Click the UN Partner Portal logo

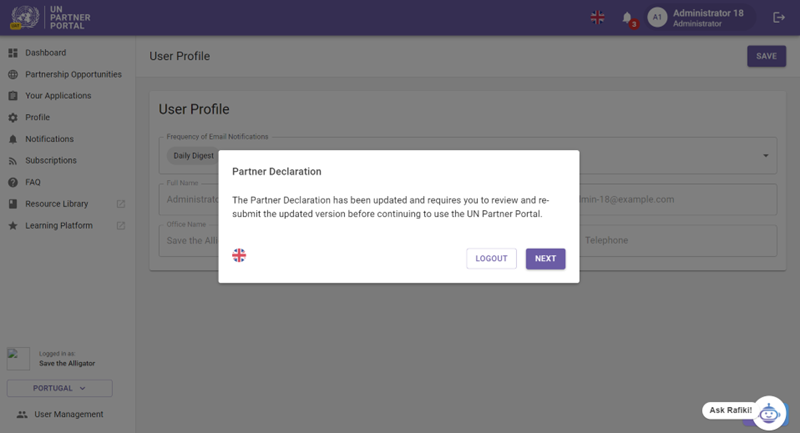click(x=50, y=17)
